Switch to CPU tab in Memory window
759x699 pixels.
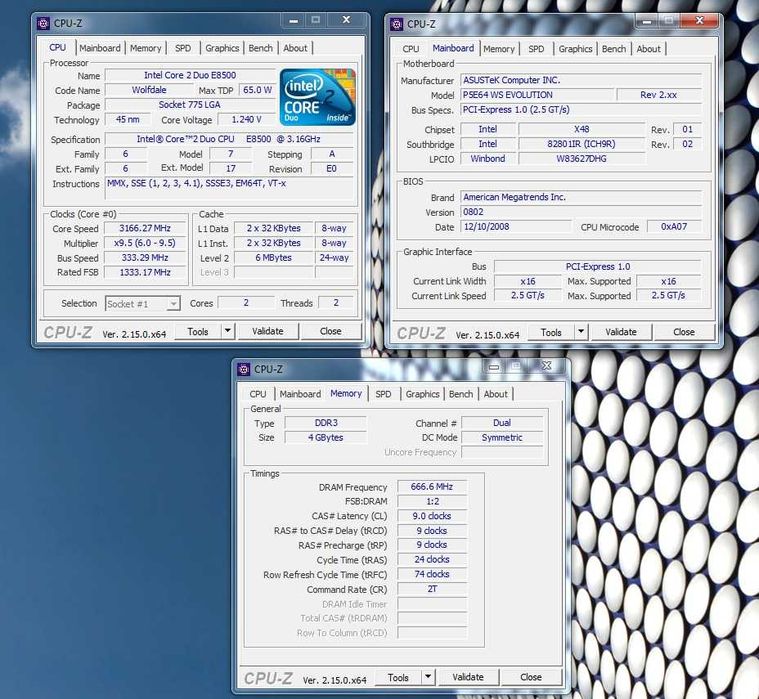[258, 394]
